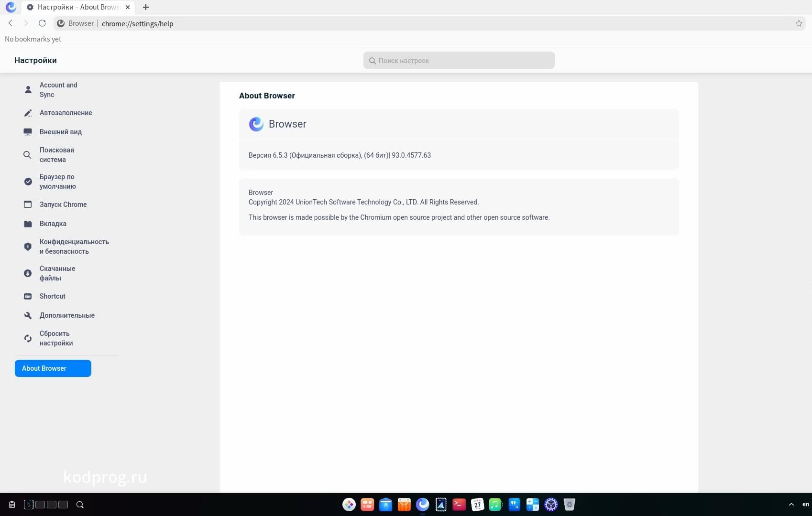Open the orange App Store dock icon
Screen dimensions: 812x516
(x=404, y=505)
